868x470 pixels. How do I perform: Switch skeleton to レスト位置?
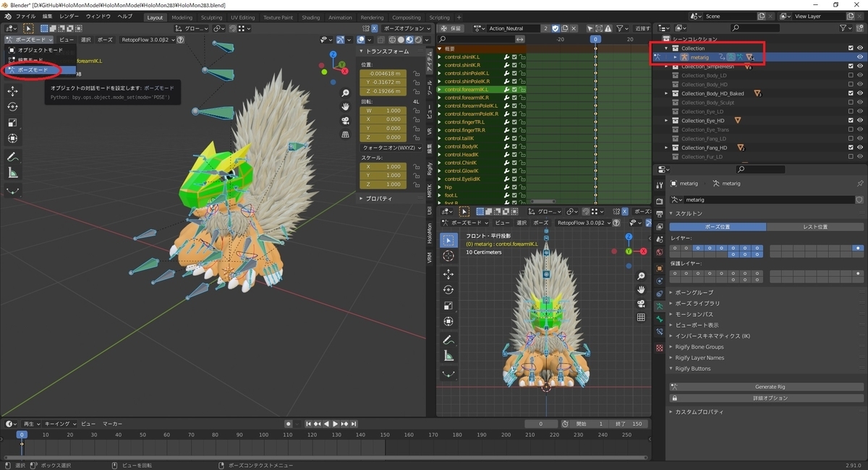[x=815, y=227]
